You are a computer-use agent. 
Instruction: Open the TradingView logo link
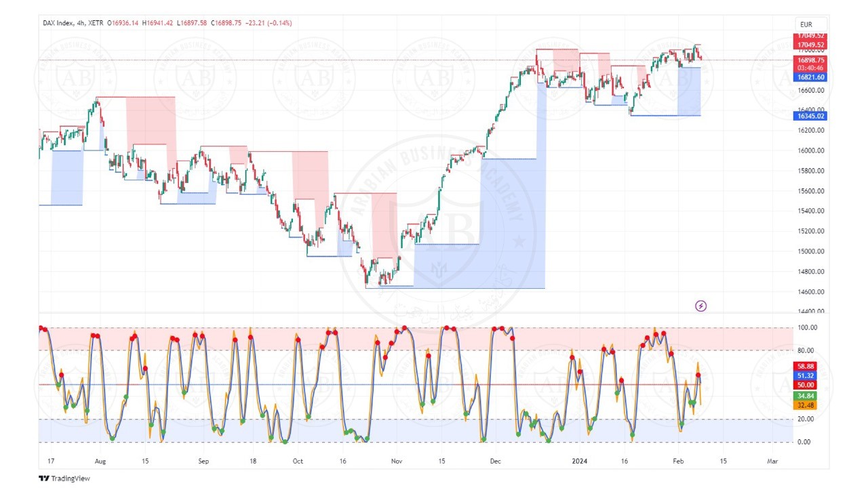64,479
